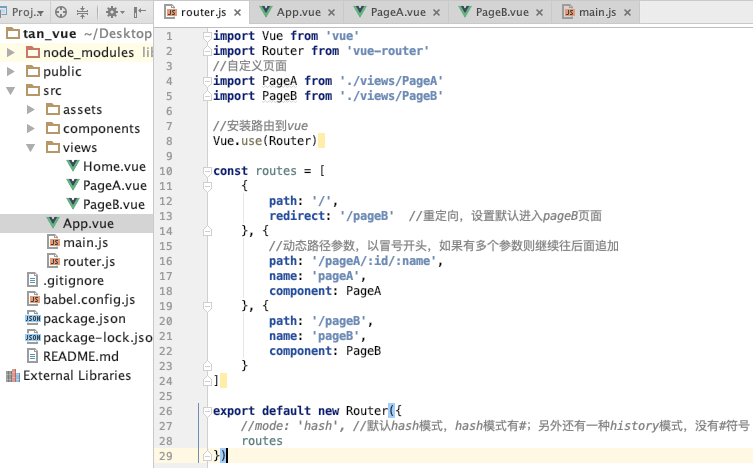The image size is (753, 468).
Task: Select package.json file name in tree
Action: tap(84, 318)
